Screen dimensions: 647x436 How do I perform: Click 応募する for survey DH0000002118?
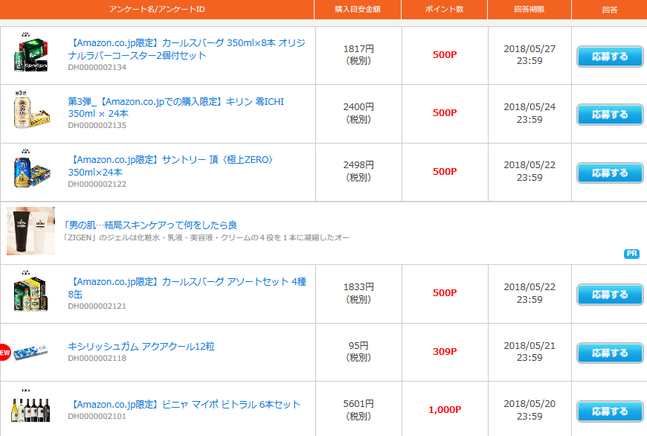click(610, 354)
